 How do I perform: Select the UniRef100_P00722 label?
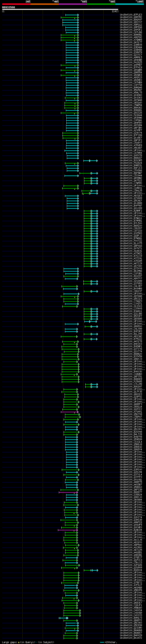pyautogui.click(x=131, y=241)
